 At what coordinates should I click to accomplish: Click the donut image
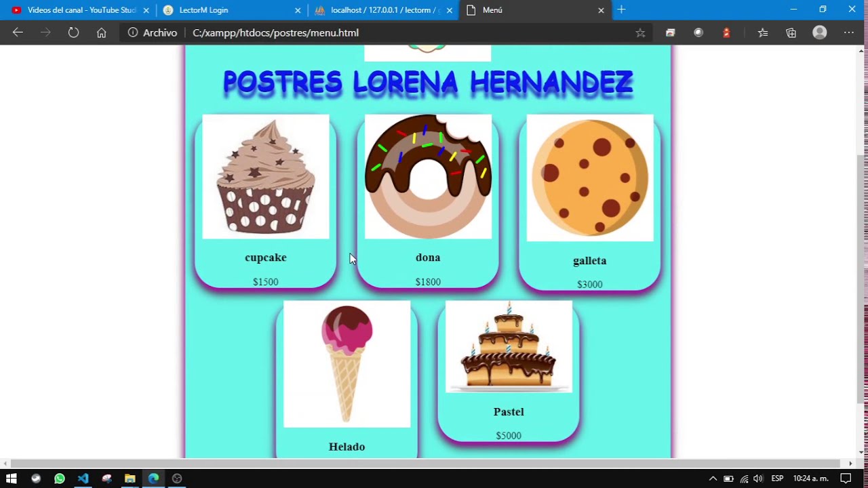point(428,176)
